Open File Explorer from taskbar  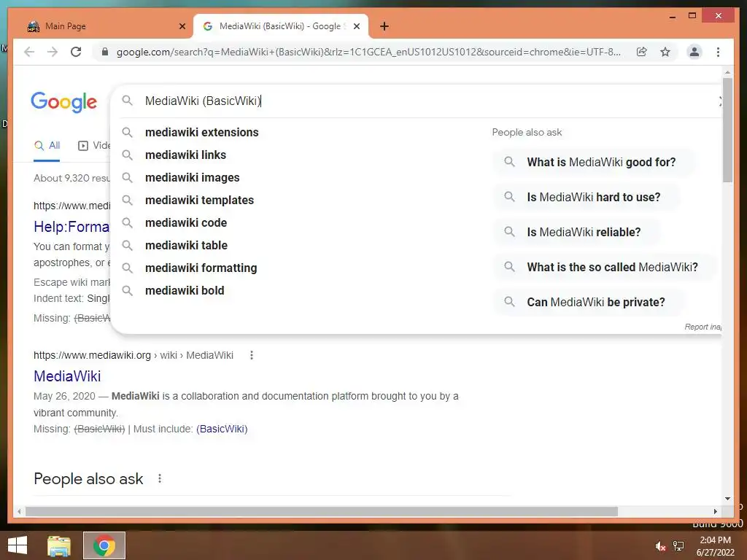pos(59,545)
